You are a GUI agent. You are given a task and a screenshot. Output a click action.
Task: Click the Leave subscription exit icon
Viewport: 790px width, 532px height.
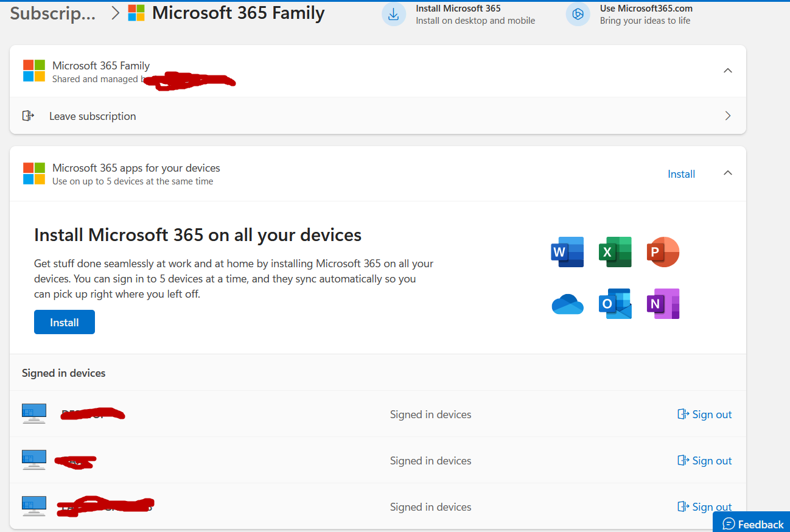(28, 116)
